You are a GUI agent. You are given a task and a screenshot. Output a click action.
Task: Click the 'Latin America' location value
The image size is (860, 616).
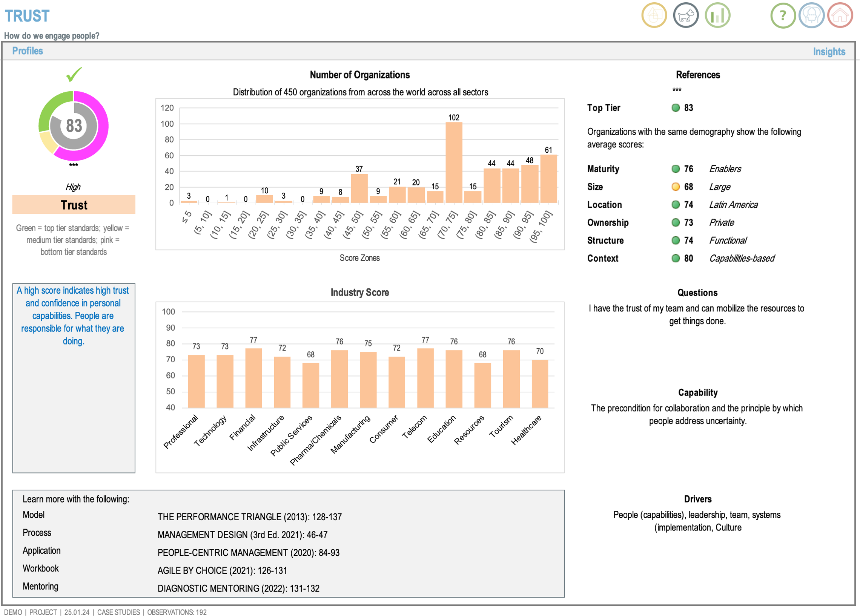[x=733, y=205]
